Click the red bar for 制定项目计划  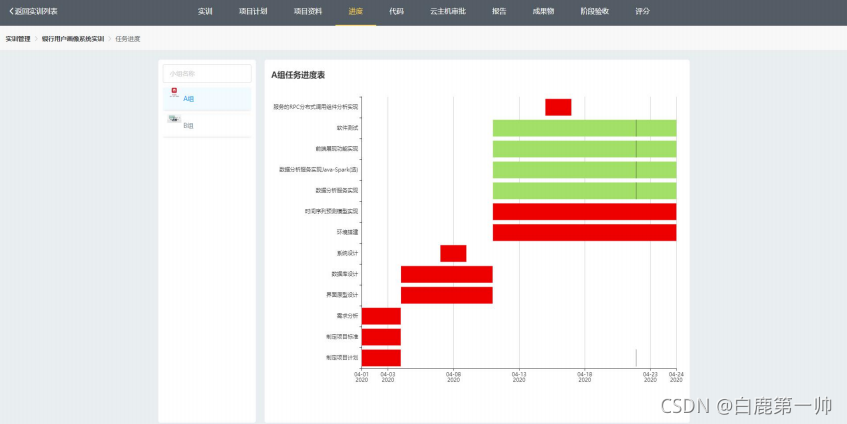[x=381, y=358]
